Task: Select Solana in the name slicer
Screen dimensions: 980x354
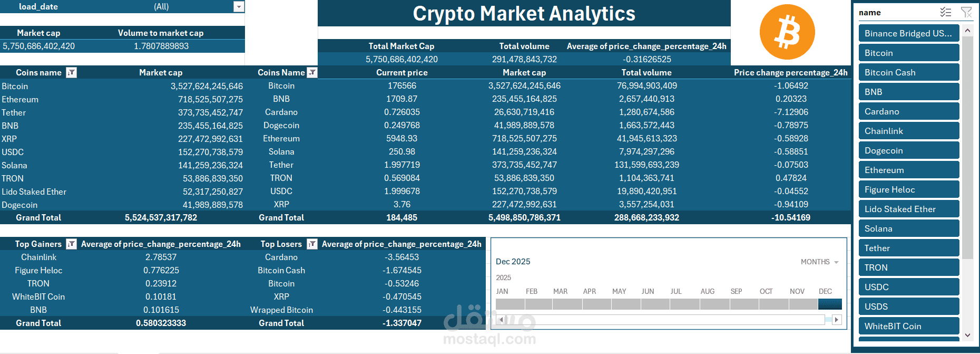Action: tap(909, 228)
